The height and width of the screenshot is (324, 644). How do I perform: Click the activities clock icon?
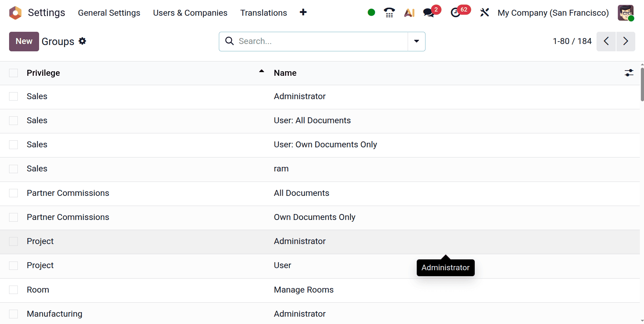pos(456,13)
